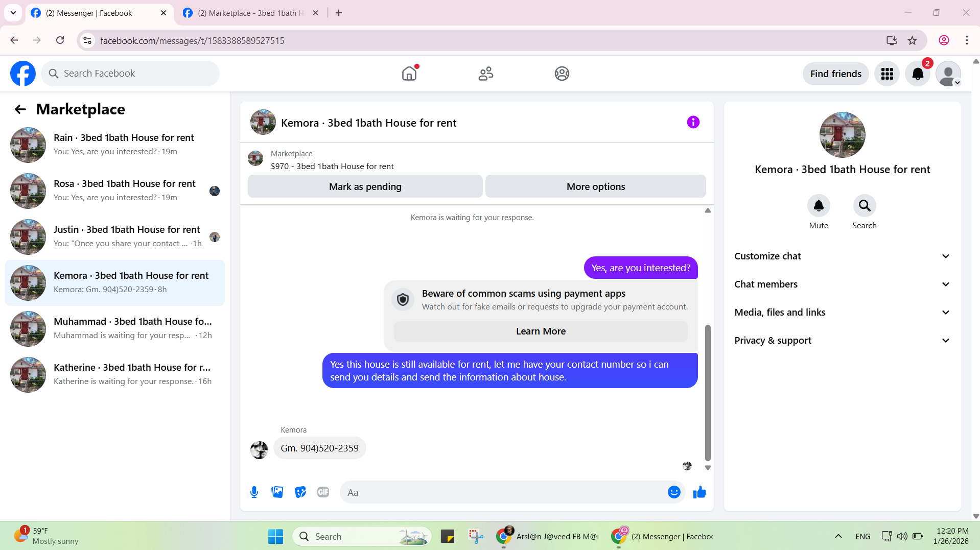Focus the Search Facebook box
Viewport: 980px width, 550px height.
[130, 74]
